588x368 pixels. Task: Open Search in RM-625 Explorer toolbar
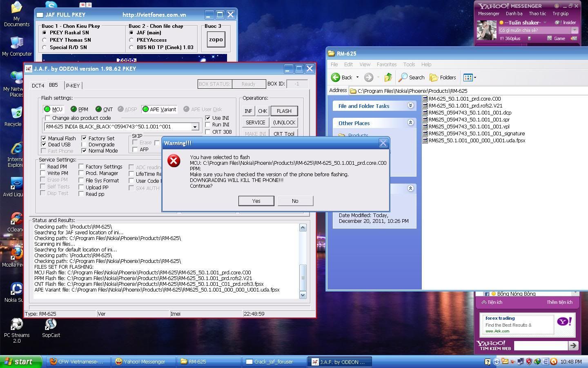412,77
